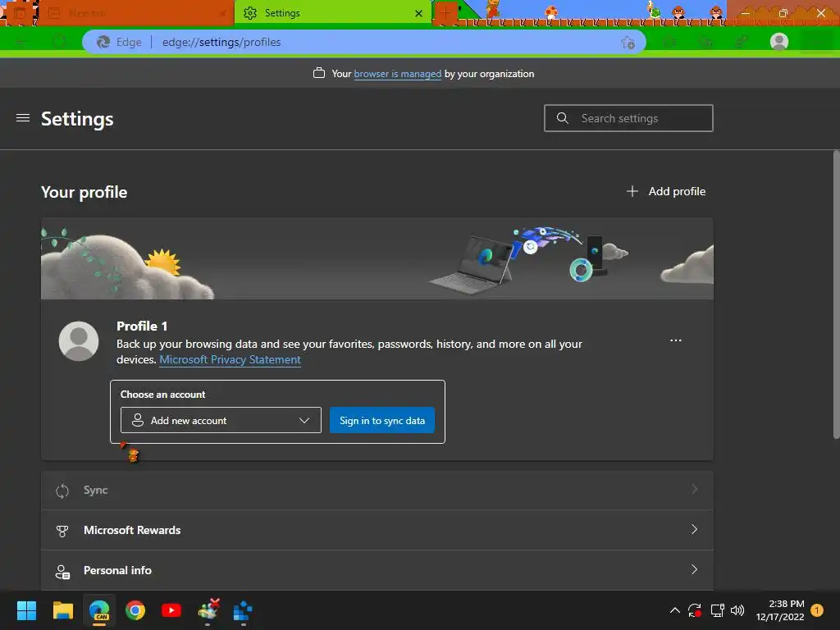The width and height of the screenshot is (840, 630).
Task: Open the volume tray control
Action: pyautogui.click(x=737, y=610)
